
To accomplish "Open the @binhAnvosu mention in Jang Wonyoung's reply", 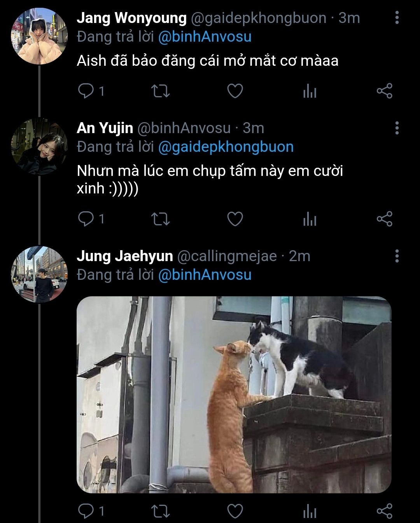I will pyautogui.click(x=205, y=37).
